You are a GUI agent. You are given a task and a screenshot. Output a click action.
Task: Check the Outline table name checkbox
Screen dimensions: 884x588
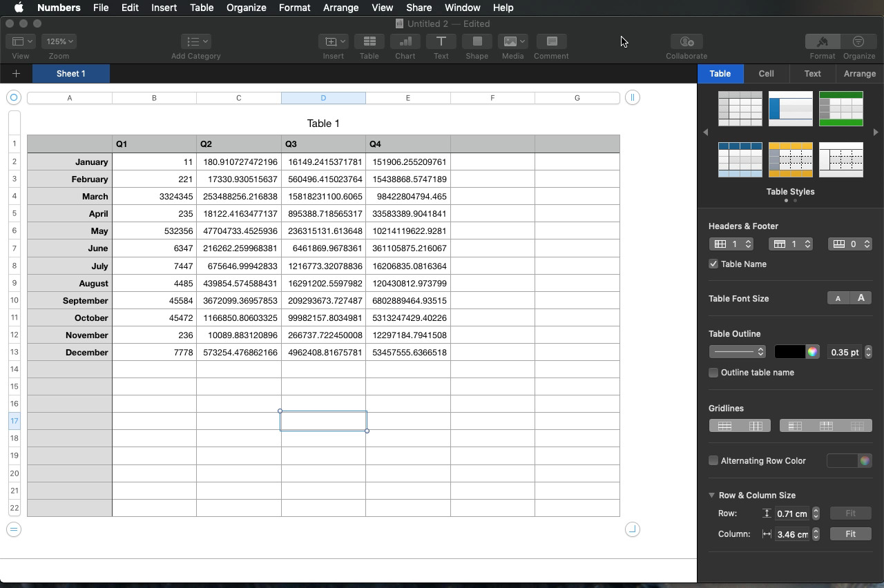[713, 373]
